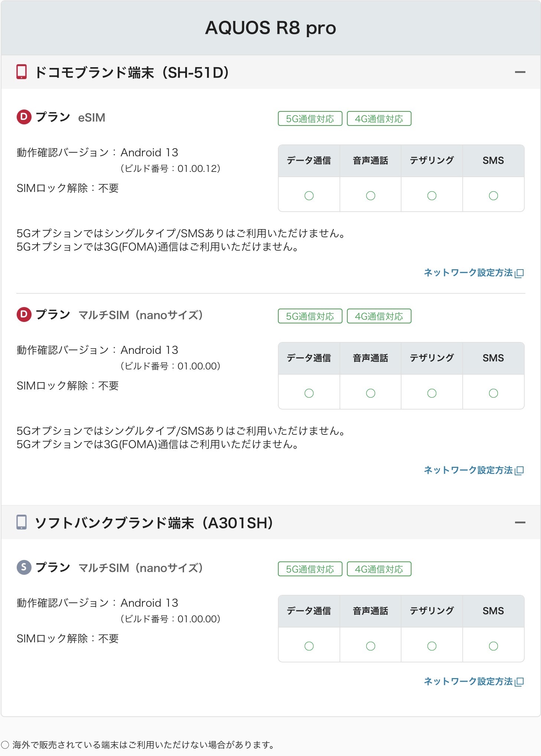Click the gray SoftBank device icon
This screenshot has height=756, width=541.
click(x=22, y=522)
